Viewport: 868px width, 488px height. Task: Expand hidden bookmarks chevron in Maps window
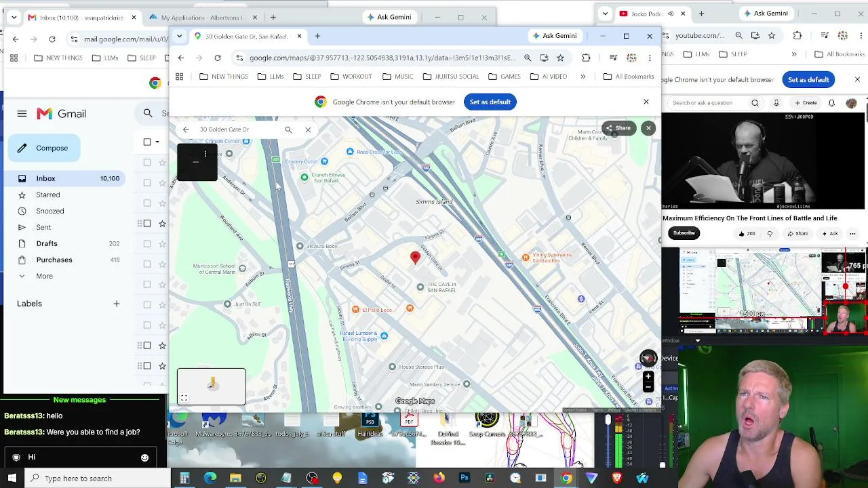pos(583,77)
